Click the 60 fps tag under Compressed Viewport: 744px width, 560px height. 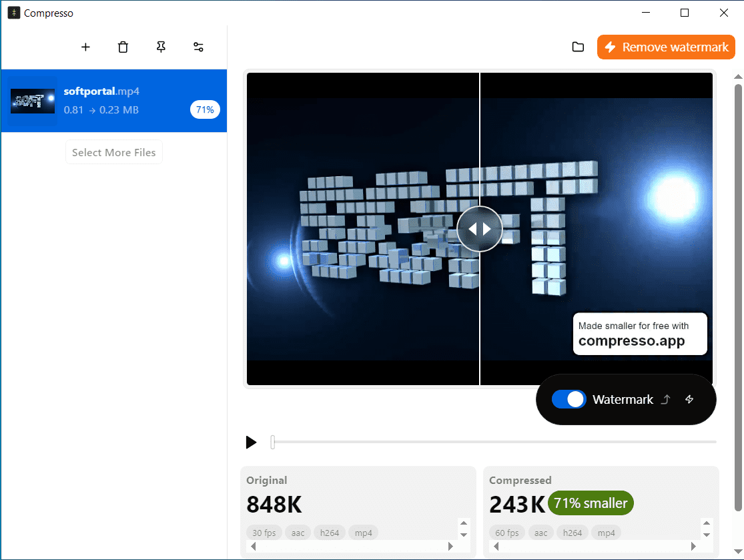click(506, 533)
